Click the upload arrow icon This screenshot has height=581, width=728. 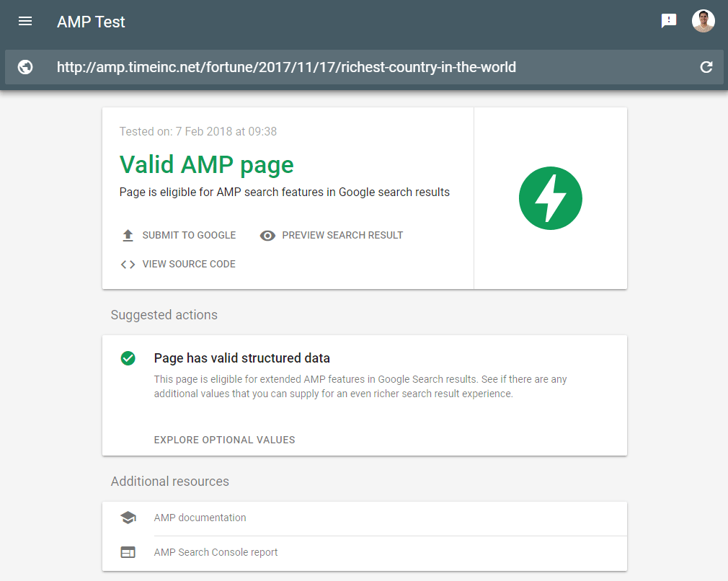point(128,236)
